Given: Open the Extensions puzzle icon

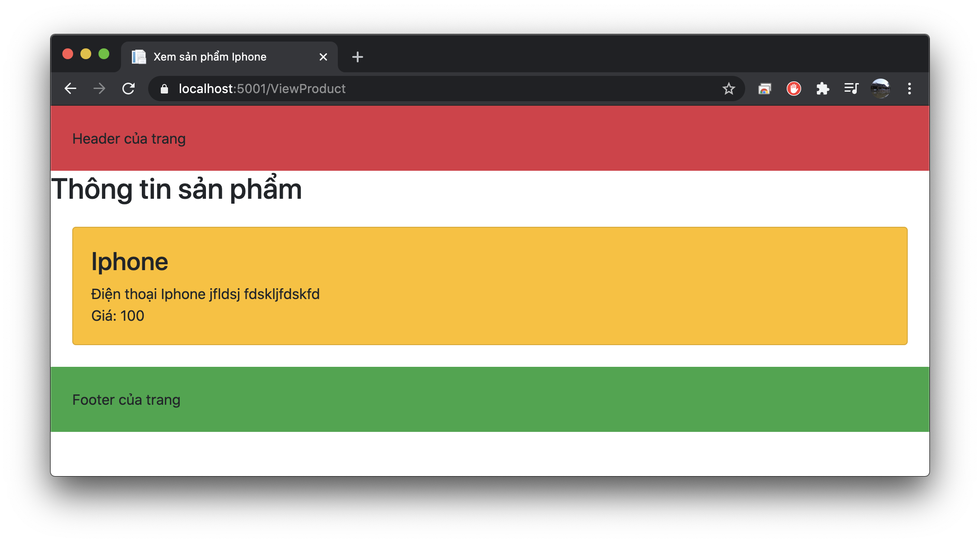Looking at the screenshot, I should point(822,89).
